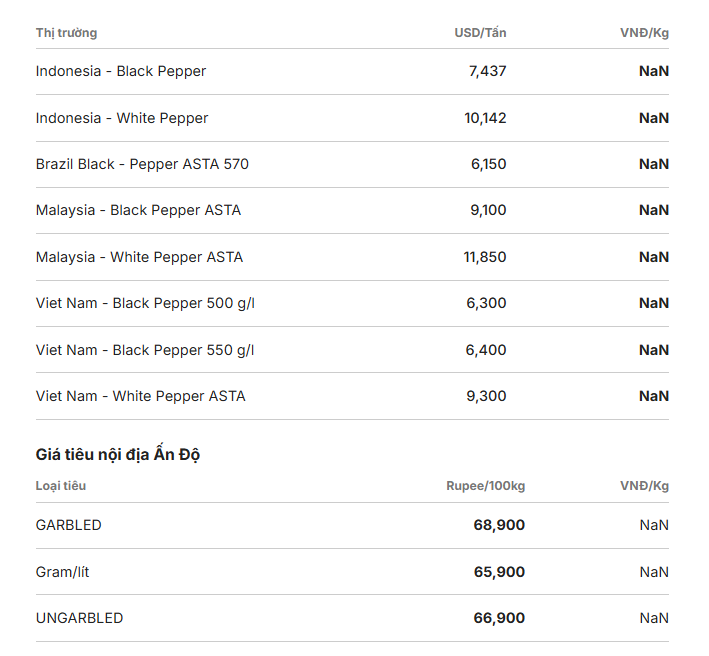709x656 pixels.
Task: Click the Viet Nam - Black Pepper 500 g/l label
Action: click(145, 303)
